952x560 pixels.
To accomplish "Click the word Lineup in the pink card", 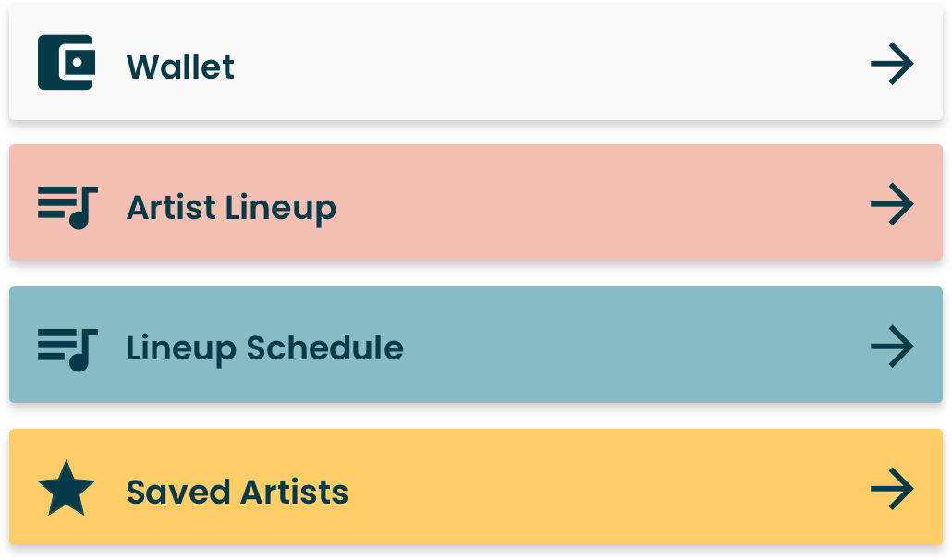I will tap(281, 210).
